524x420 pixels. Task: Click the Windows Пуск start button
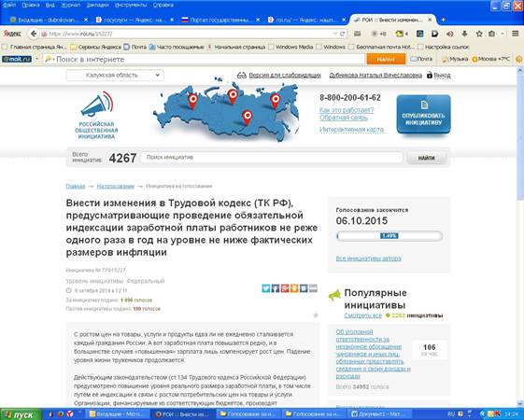coord(21,414)
